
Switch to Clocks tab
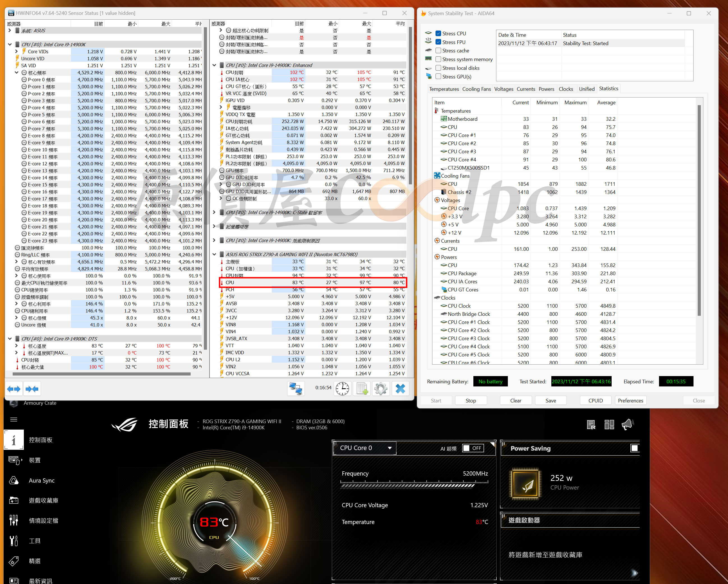click(566, 89)
